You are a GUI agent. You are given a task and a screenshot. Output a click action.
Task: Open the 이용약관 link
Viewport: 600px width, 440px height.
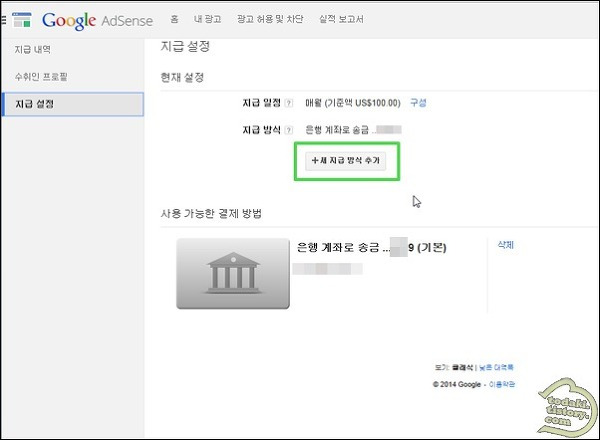[x=502, y=384]
